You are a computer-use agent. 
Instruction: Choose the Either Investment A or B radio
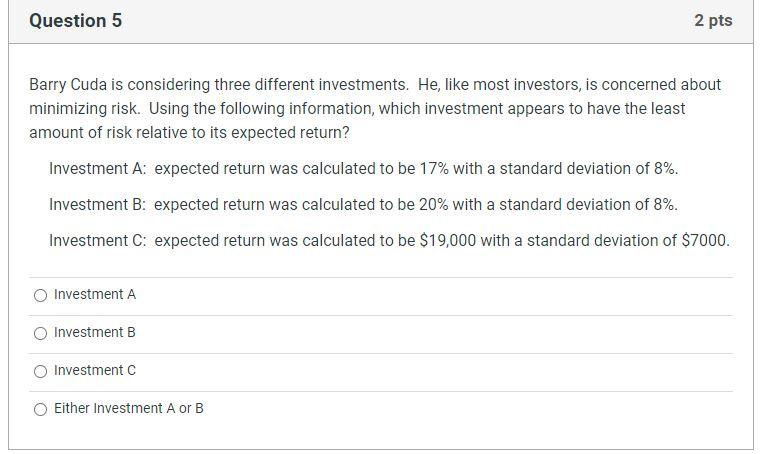point(40,409)
